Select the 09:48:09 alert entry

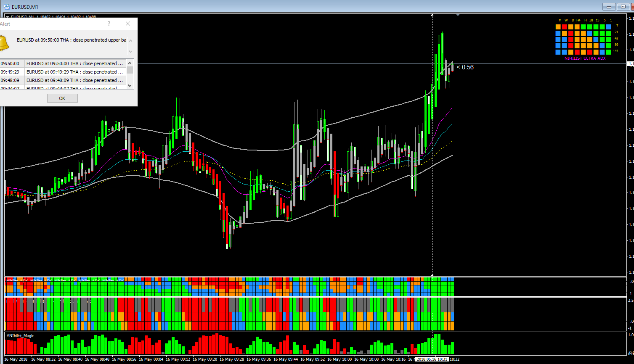pos(63,80)
